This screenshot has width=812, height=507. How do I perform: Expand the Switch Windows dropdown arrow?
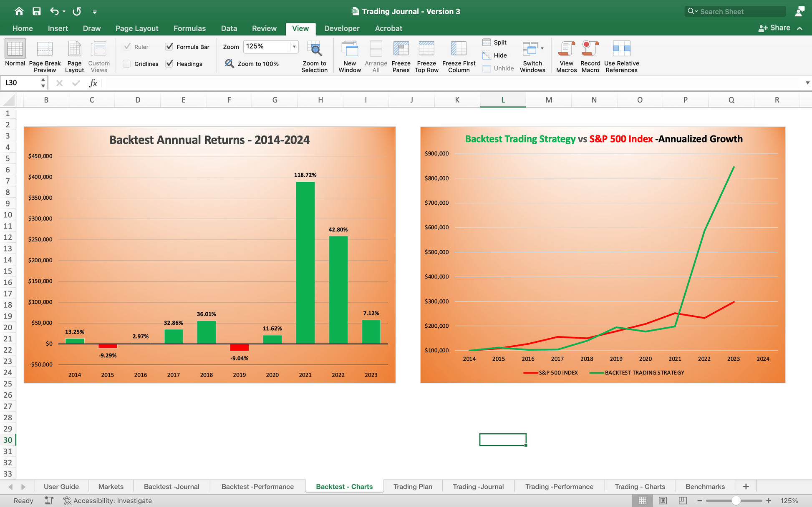[542, 48]
